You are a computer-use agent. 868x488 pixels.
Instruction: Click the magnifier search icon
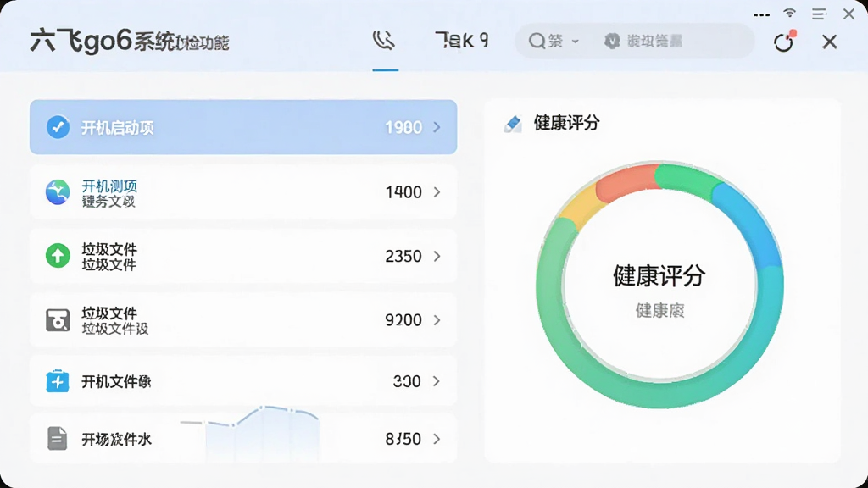coord(537,41)
